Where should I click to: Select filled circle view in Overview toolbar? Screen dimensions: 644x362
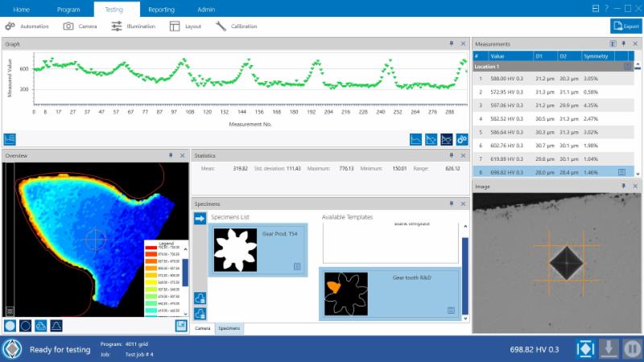tap(10, 326)
